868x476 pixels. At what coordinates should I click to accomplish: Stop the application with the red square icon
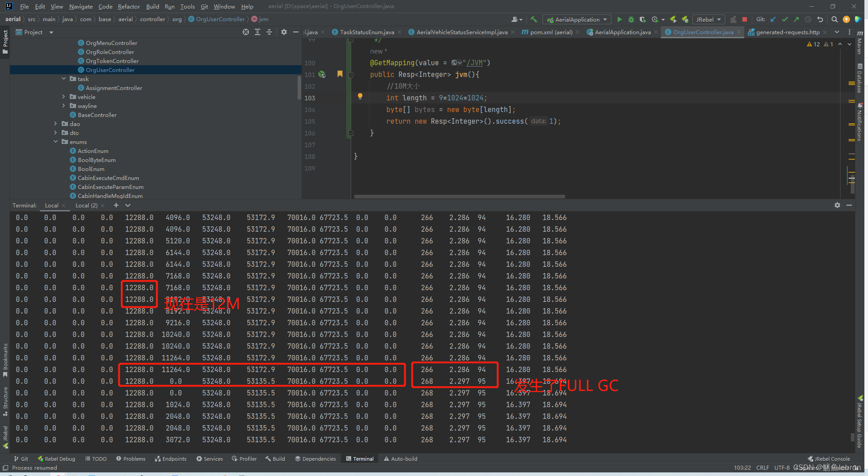point(745,19)
